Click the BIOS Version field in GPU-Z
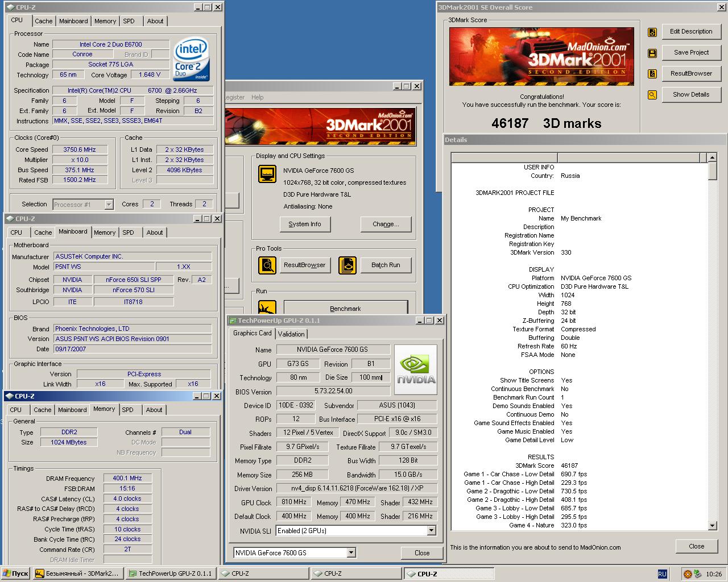The height and width of the screenshot is (582, 728). click(x=333, y=392)
